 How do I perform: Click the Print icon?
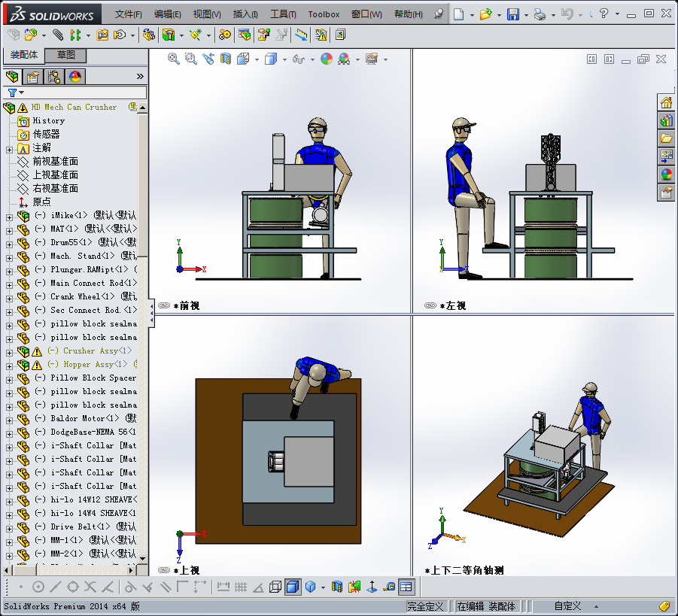[540, 14]
